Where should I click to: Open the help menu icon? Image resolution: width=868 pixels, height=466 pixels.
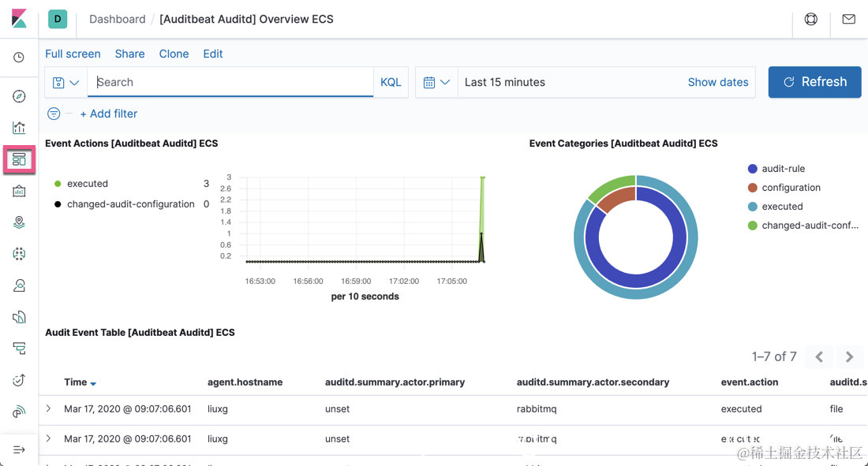coord(811,19)
